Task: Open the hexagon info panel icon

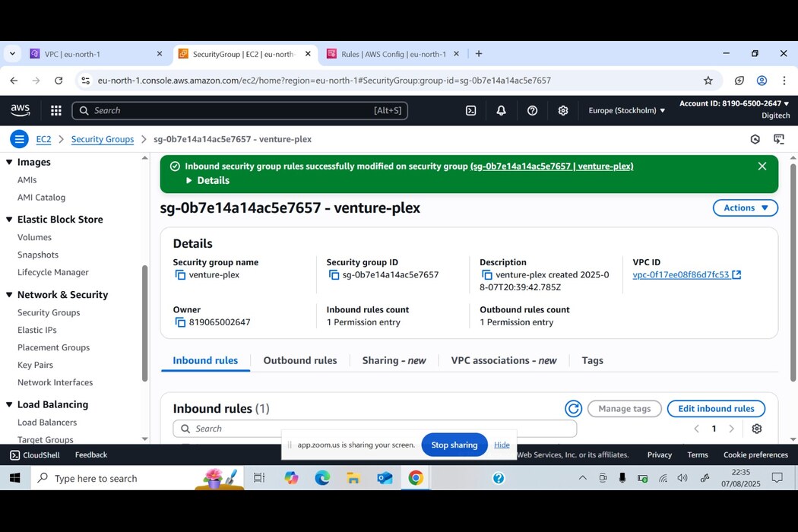Action: [x=755, y=139]
